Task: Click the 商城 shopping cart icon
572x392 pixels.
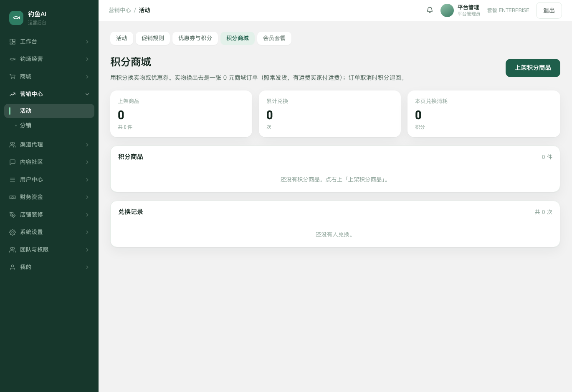Action: point(13,77)
